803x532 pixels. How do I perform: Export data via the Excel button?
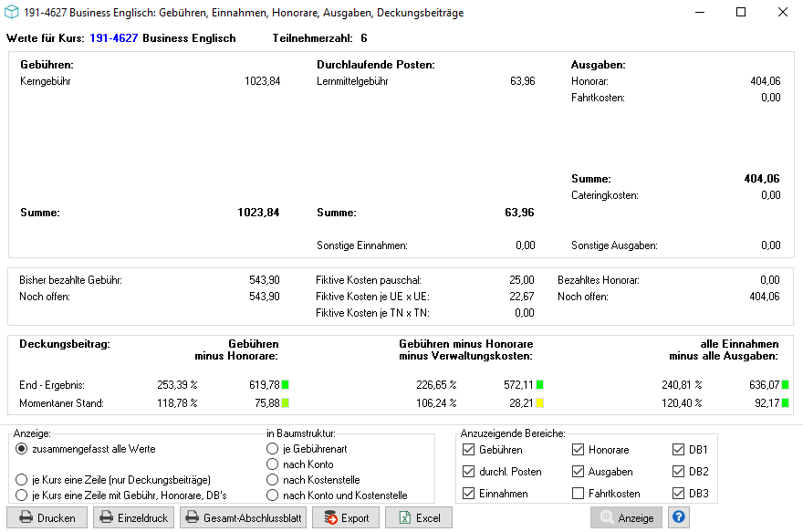point(419,517)
